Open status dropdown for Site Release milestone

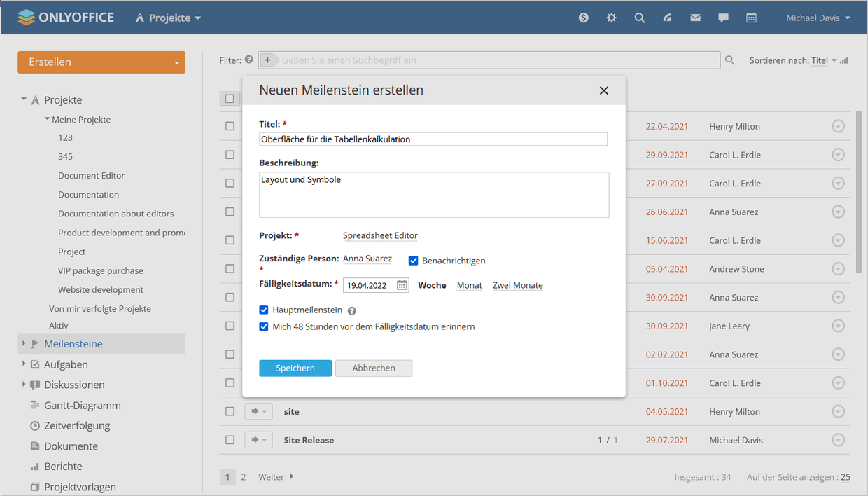(x=258, y=440)
